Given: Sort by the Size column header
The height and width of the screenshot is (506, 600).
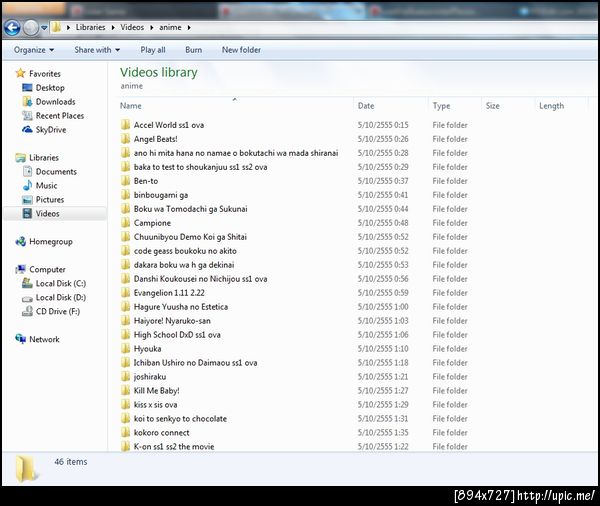Looking at the screenshot, I should (492, 106).
